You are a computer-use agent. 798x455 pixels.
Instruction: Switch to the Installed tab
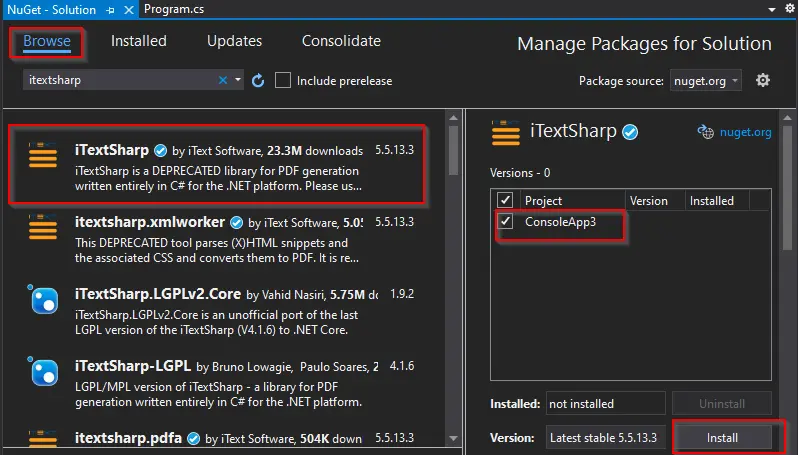coord(138,41)
